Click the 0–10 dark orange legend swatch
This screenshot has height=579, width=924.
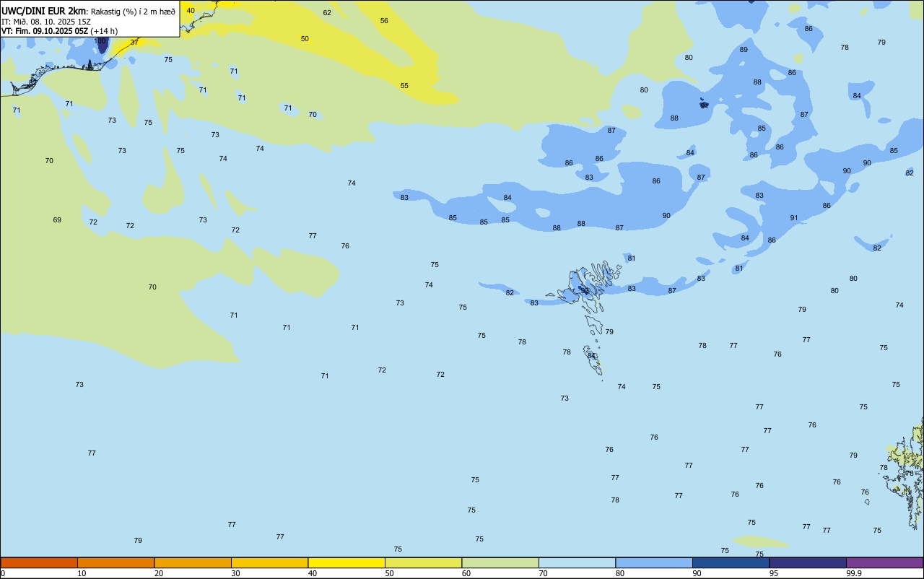39,562
